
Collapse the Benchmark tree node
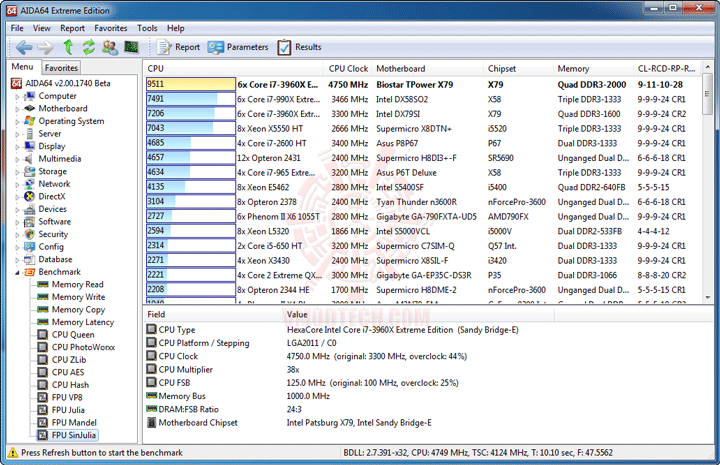click(17, 273)
